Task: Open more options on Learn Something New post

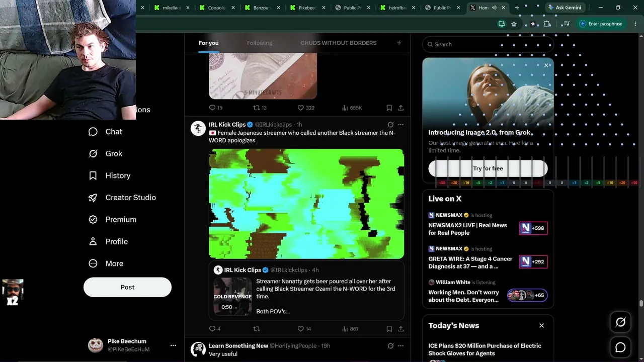Action: (400, 346)
